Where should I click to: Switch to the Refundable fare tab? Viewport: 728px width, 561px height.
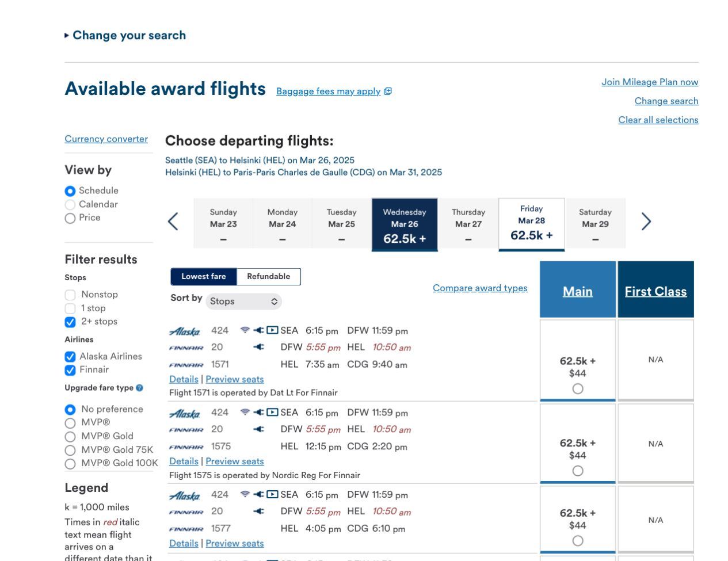pos(268,276)
